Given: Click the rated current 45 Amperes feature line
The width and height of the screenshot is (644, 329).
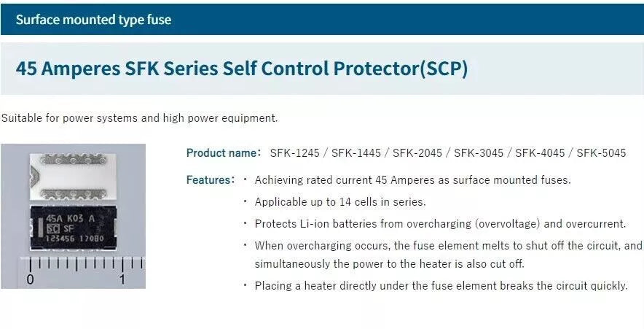Looking at the screenshot, I should (x=413, y=180).
